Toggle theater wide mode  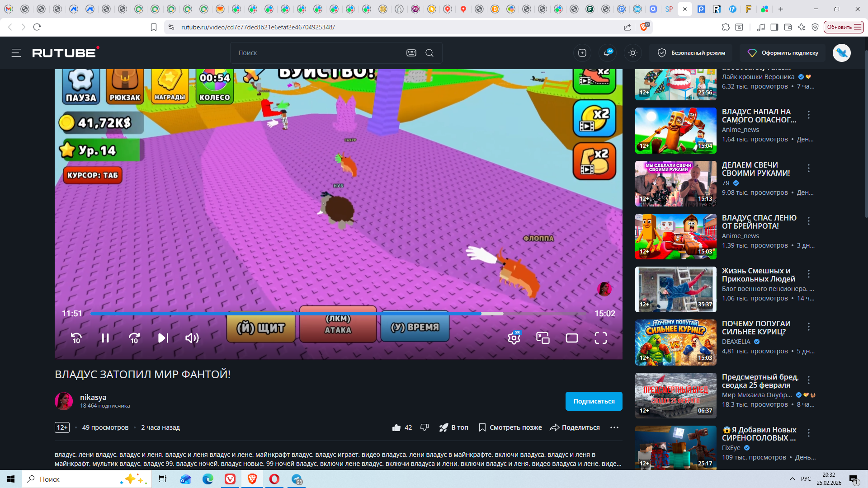[x=572, y=338]
